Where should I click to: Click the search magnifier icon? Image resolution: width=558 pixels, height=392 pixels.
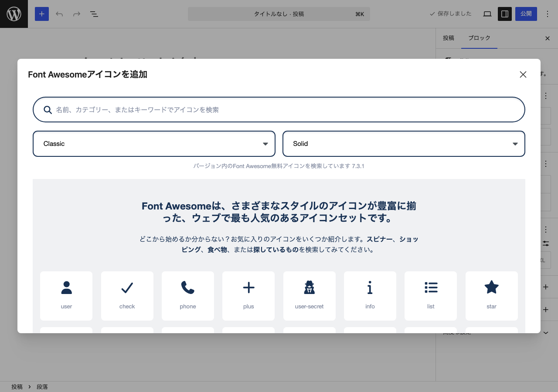tap(48, 110)
